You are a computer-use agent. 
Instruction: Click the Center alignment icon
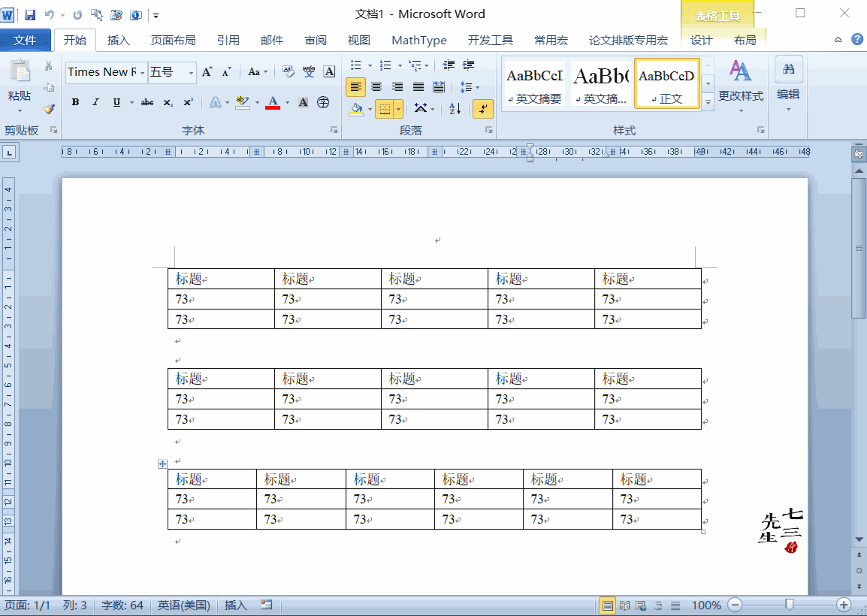pyautogui.click(x=376, y=87)
